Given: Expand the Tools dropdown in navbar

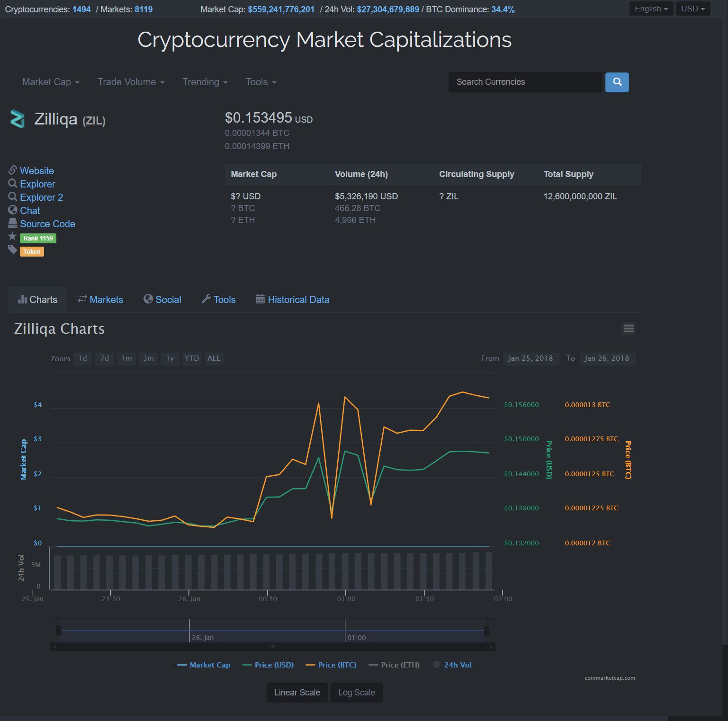Looking at the screenshot, I should point(261,82).
